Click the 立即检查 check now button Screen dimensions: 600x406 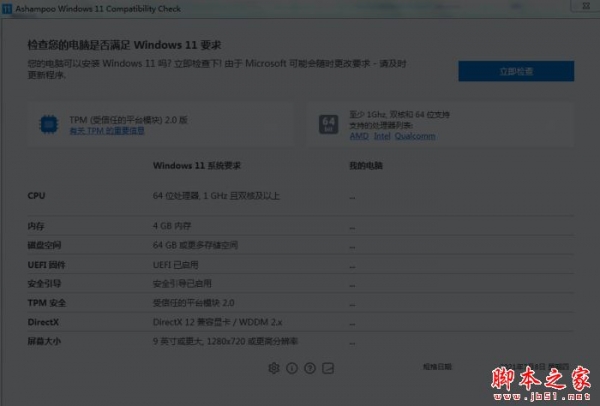pos(516,71)
